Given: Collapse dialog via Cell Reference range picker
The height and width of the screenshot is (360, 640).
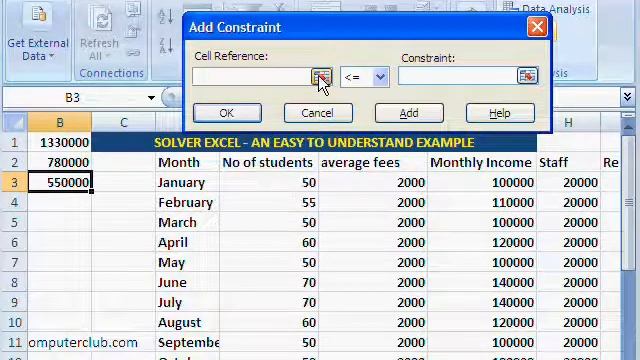Looking at the screenshot, I should pyautogui.click(x=322, y=76).
